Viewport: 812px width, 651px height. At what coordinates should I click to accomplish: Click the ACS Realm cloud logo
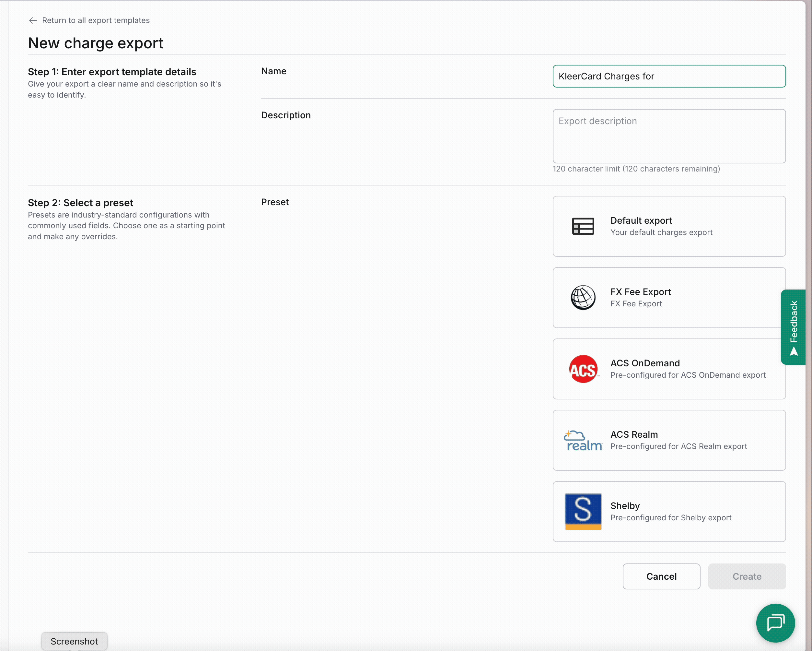coord(583,440)
